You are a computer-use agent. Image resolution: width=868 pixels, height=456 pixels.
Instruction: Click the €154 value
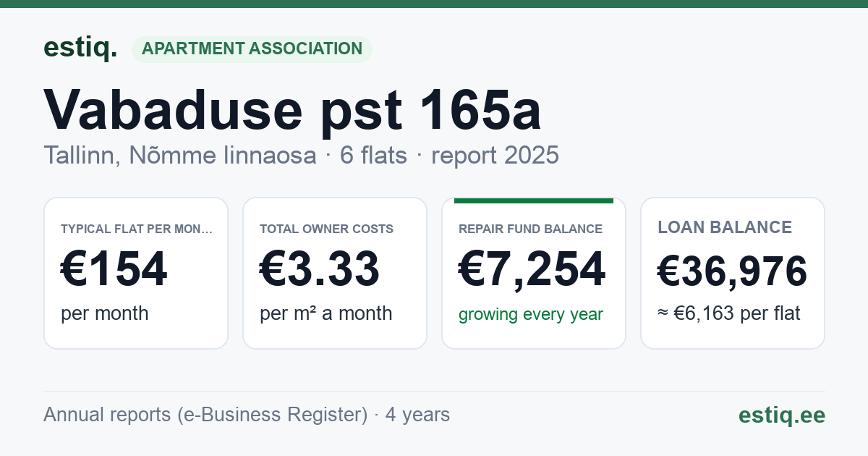click(x=114, y=269)
